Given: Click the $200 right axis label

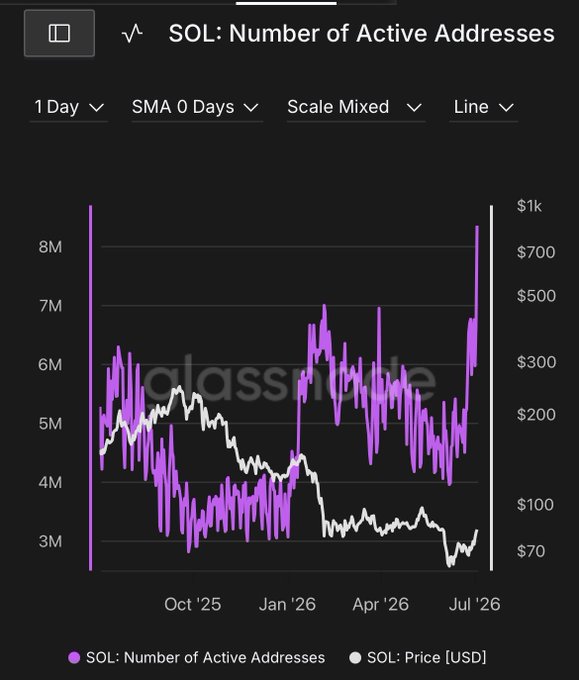Looking at the screenshot, I should (536, 415).
